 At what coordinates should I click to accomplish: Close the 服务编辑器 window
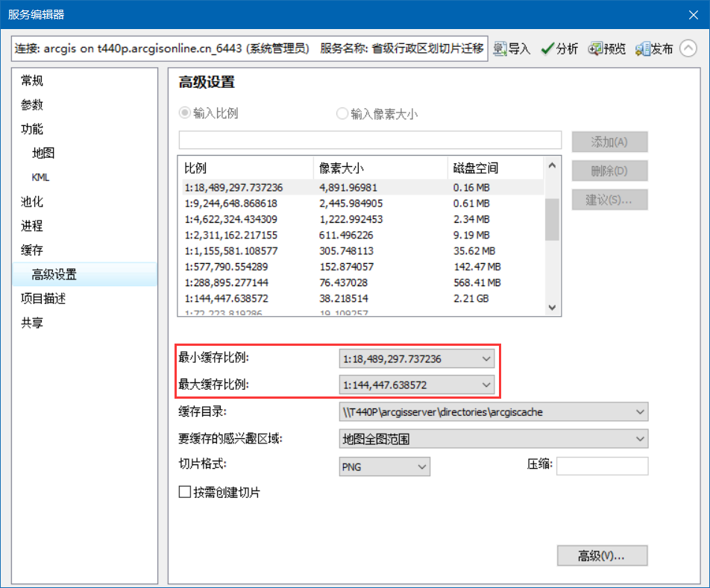(694, 15)
